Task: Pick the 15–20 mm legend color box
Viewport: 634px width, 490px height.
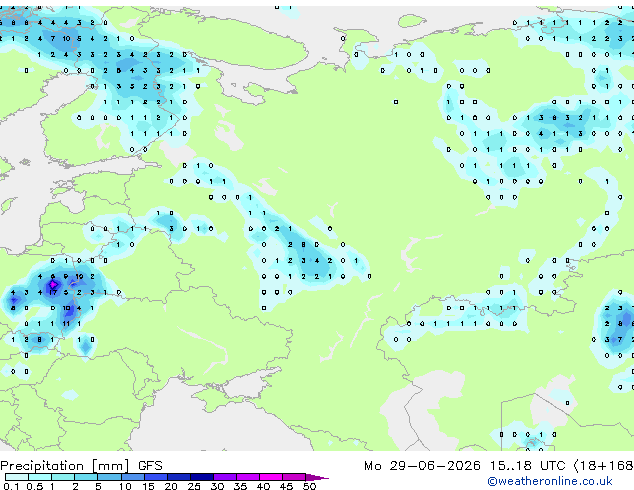Action: point(156,477)
